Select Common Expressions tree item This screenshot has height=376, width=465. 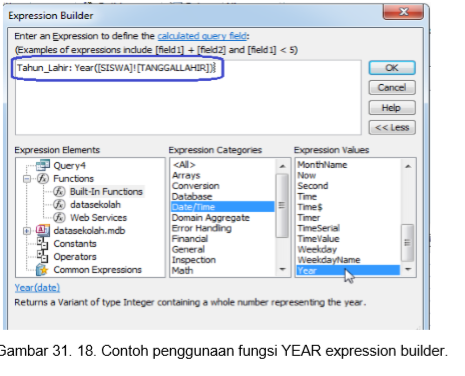coord(98,270)
